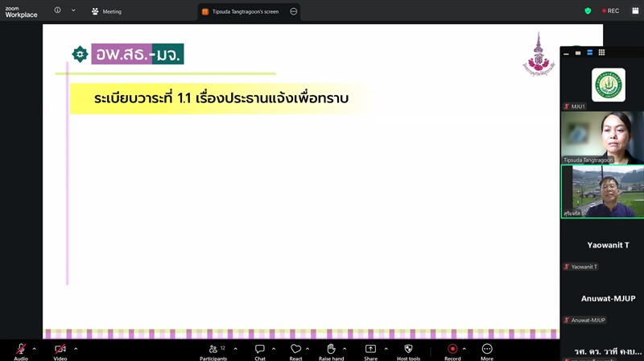Viewport: 644px width, 361px height.
Task: Expand the Participants options arrow
Action: coord(235,349)
